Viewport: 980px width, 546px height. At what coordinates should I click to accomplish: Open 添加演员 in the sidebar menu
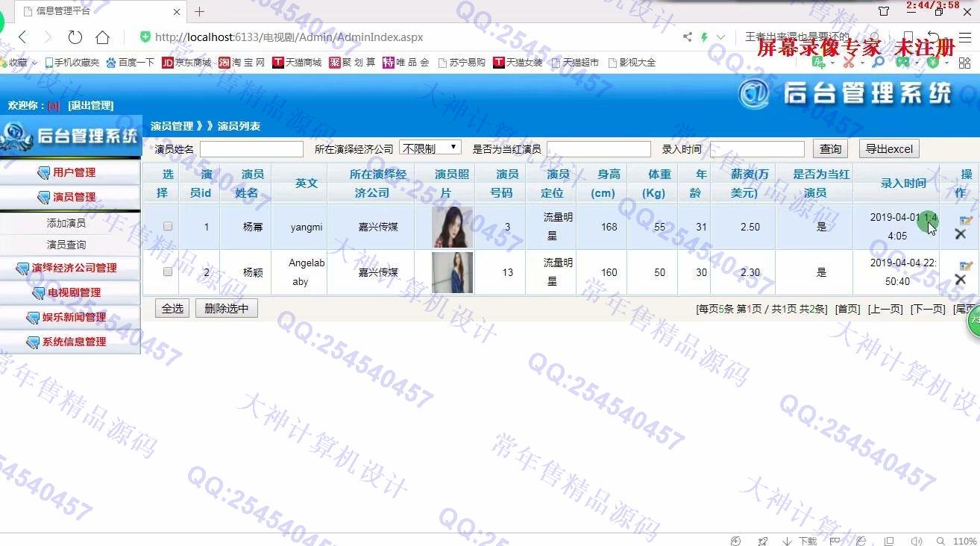pyautogui.click(x=66, y=223)
